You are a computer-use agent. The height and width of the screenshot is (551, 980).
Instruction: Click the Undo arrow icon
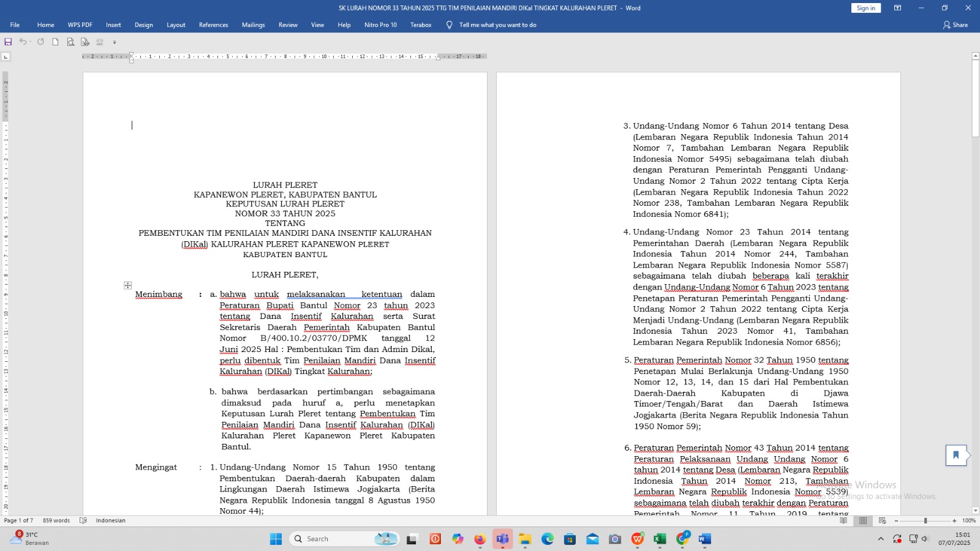click(x=22, y=42)
